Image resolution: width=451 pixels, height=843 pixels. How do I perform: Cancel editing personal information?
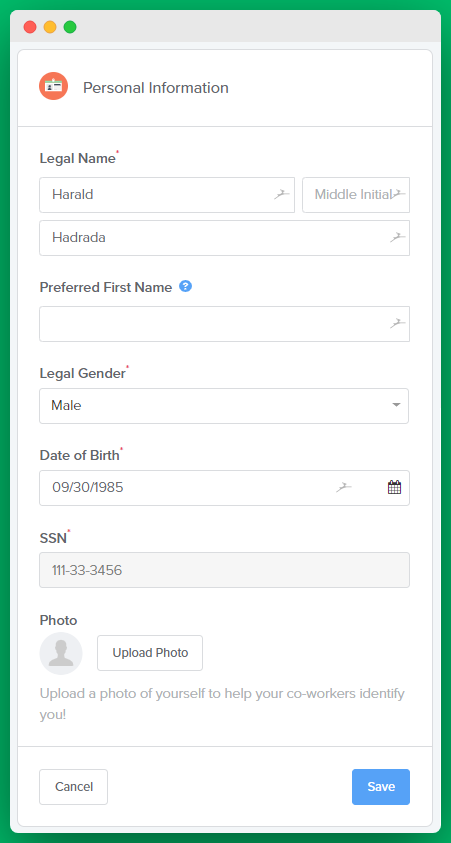(x=74, y=787)
